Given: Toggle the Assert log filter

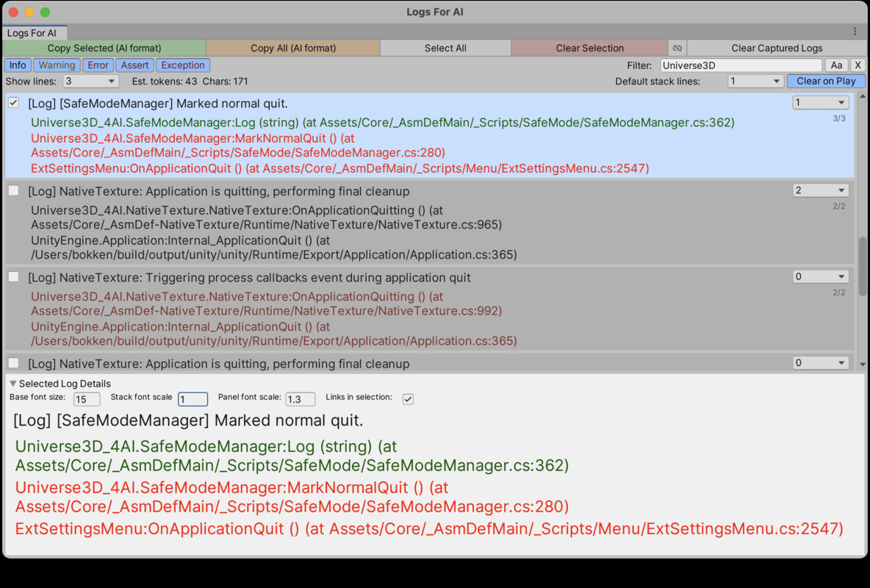Looking at the screenshot, I should coord(134,65).
